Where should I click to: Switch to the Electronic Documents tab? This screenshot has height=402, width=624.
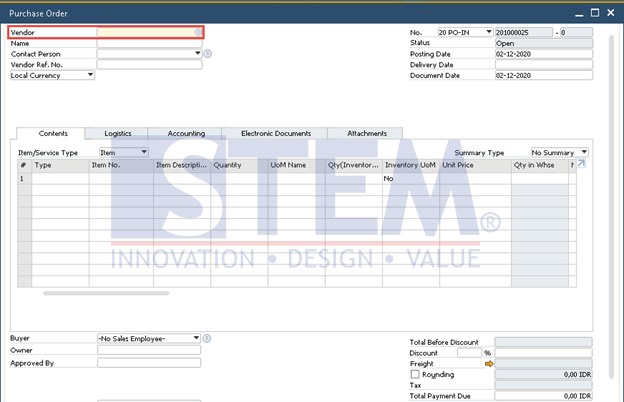276,133
